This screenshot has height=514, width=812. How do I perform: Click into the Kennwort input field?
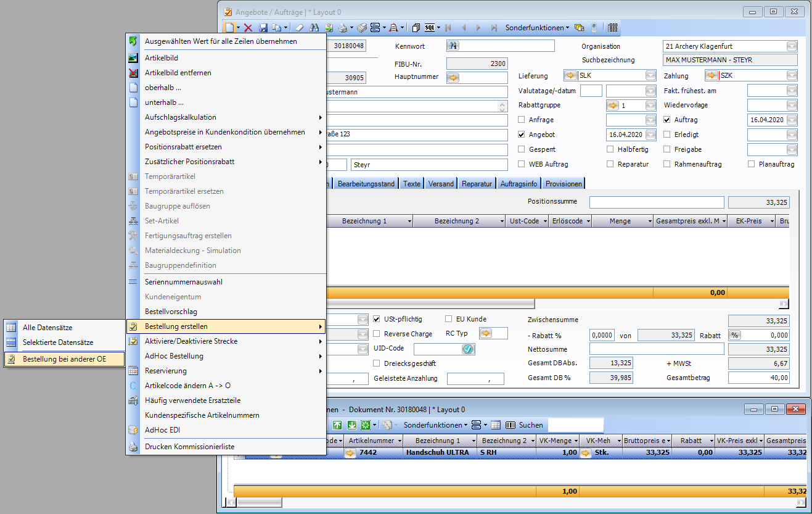(507, 46)
